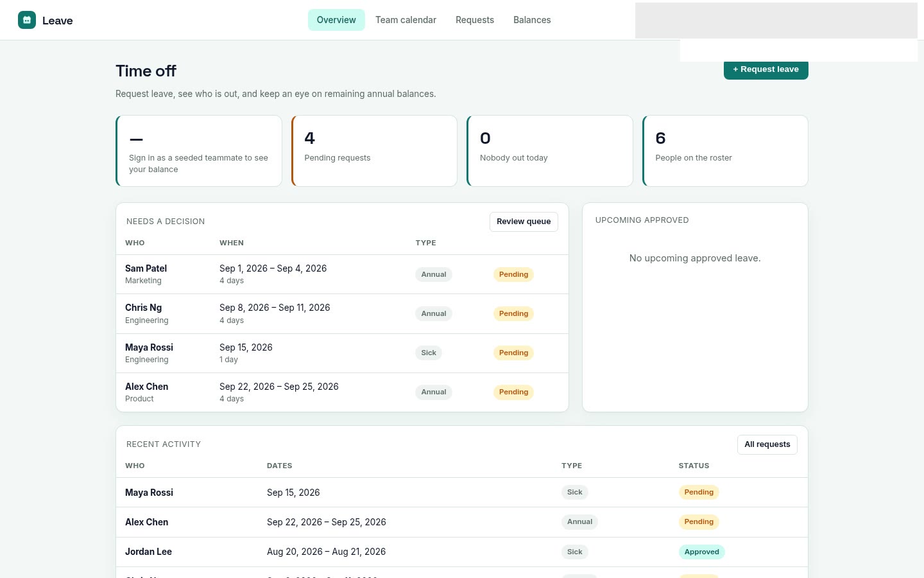Viewport: 924px width, 578px height.
Task: Click the Annual badge in Alex Chen's decision row
Action: [434, 392]
